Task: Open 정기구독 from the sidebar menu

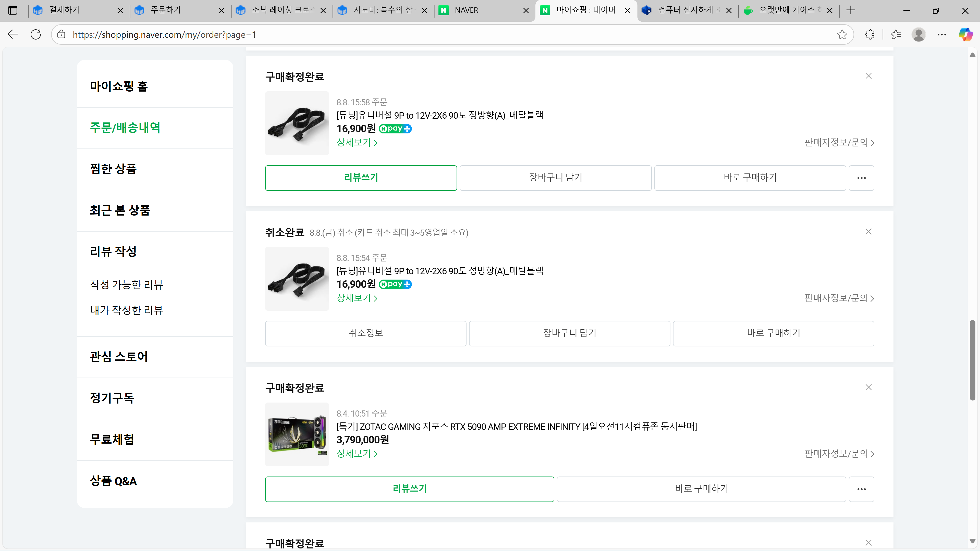Action: (112, 398)
